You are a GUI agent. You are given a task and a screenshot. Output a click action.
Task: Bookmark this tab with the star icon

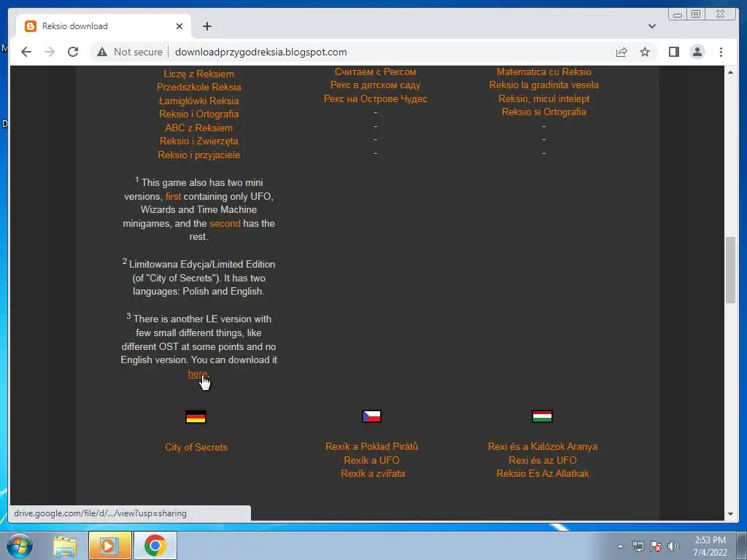(x=645, y=52)
